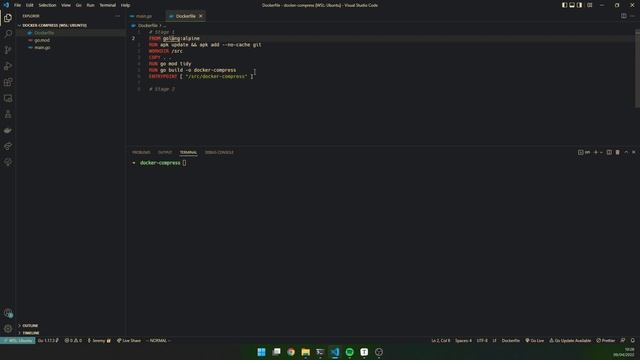Click the feedback icon in the status bar
Screen dimensions: 640x360
(x=623, y=340)
